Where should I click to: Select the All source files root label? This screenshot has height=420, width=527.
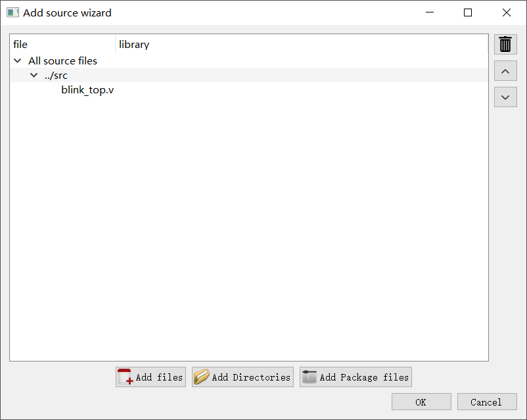point(62,61)
